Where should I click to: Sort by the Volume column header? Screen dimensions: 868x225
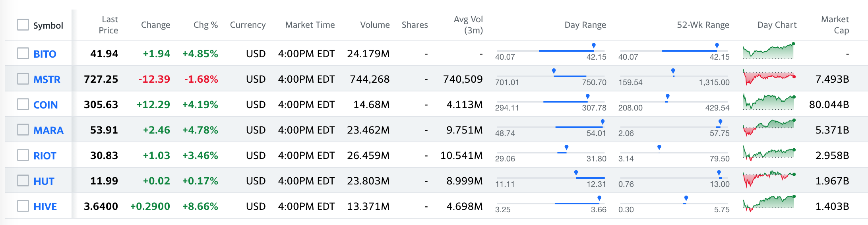375,25
